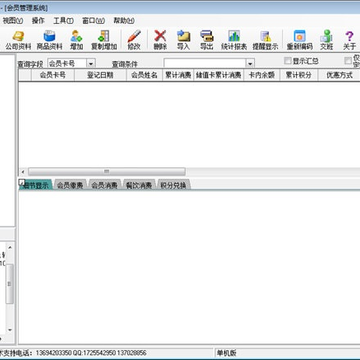Open the 帮助 (Help) menu
Screen dimensions: 360x360
124,21
